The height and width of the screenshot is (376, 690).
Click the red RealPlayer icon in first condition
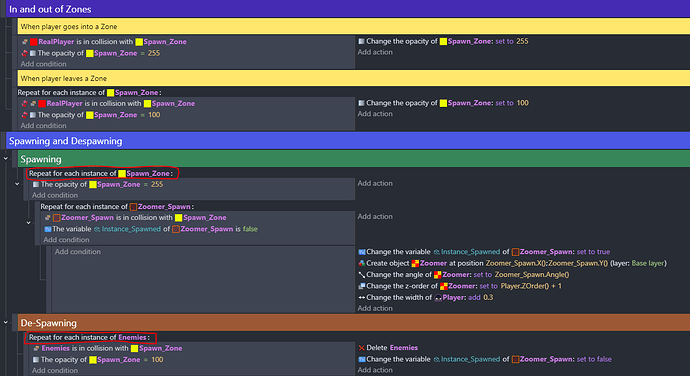(x=33, y=42)
